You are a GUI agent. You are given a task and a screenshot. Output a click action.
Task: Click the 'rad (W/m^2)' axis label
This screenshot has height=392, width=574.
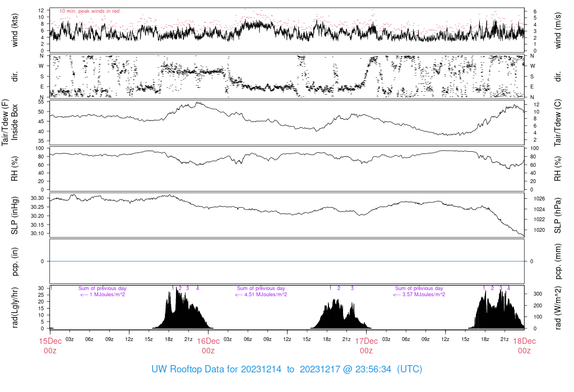558,307
